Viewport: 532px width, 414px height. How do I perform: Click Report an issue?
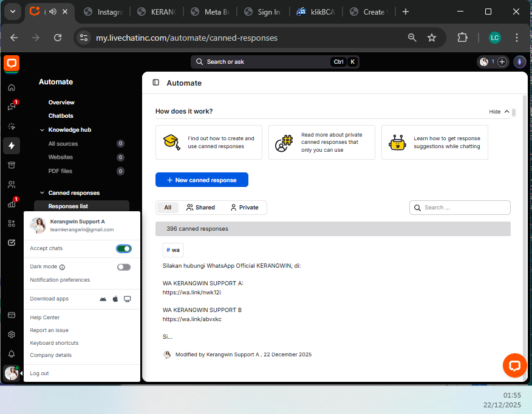point(49,330)
